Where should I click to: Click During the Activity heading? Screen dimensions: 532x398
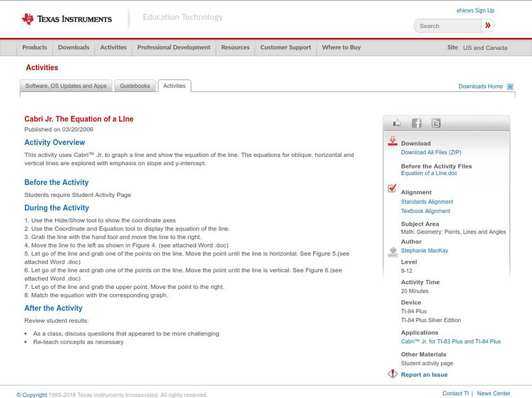pos(57,208)
